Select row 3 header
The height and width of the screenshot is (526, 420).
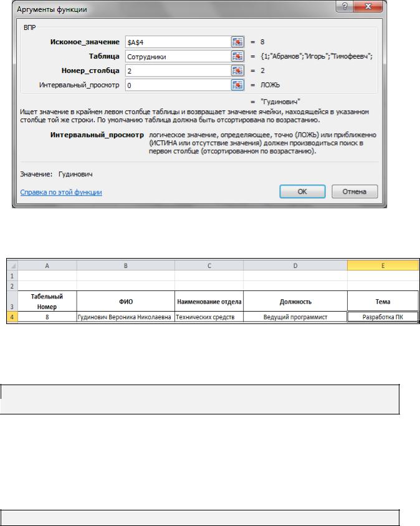click(x=12, y=301)
